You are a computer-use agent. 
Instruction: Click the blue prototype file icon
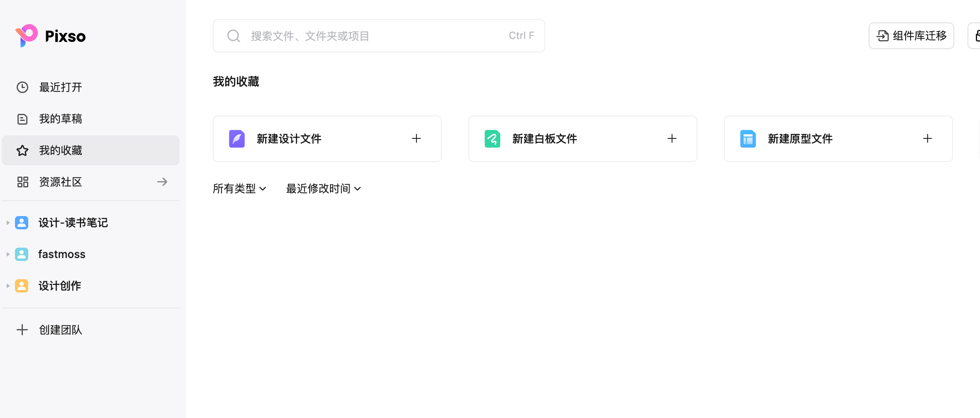(x=748, y=138)
